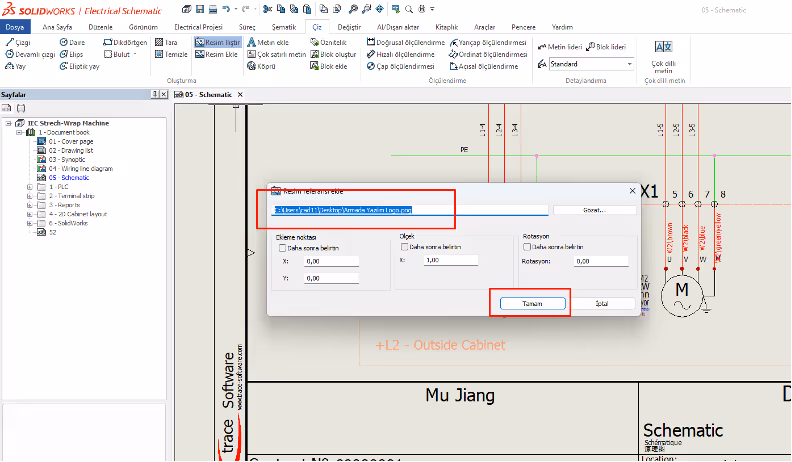Click Resim İliştir attach image

218,42
